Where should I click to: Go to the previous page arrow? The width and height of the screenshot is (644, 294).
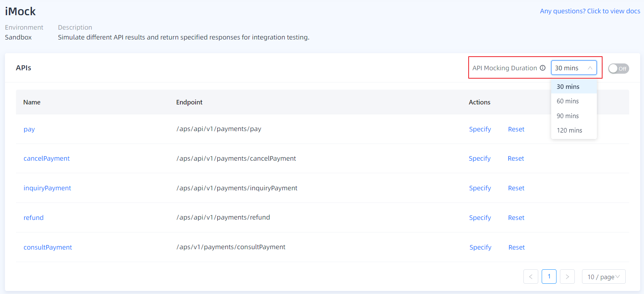[x=531, y=277]
